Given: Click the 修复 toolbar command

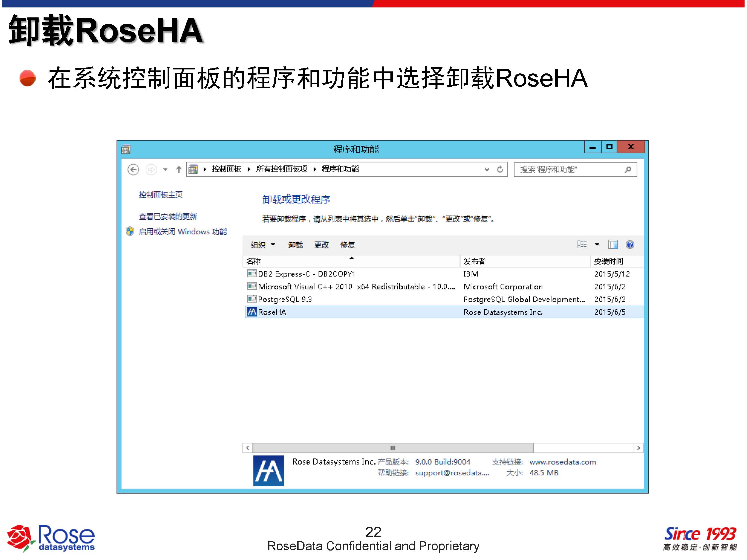Looking at the screenshot, I should coord(348,245).
